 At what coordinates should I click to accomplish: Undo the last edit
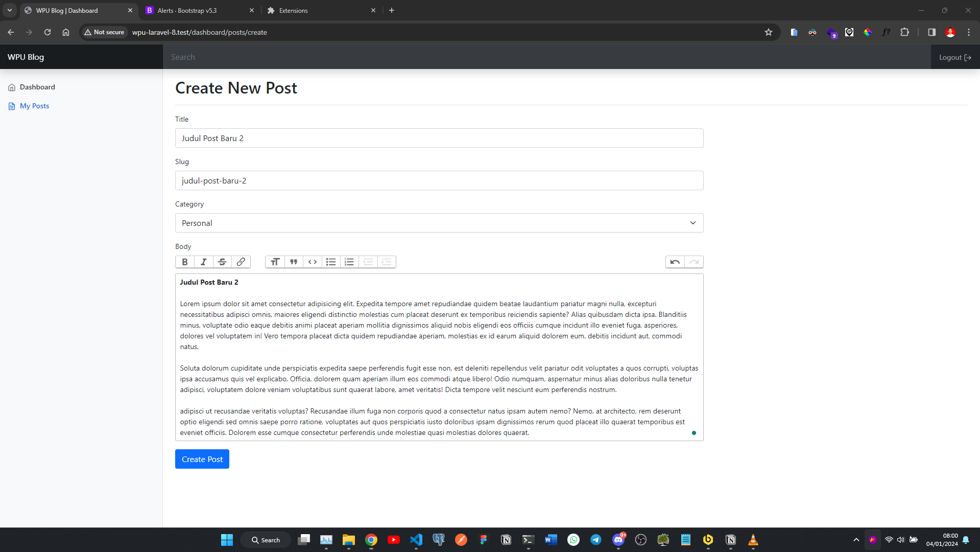pos(674,262)
